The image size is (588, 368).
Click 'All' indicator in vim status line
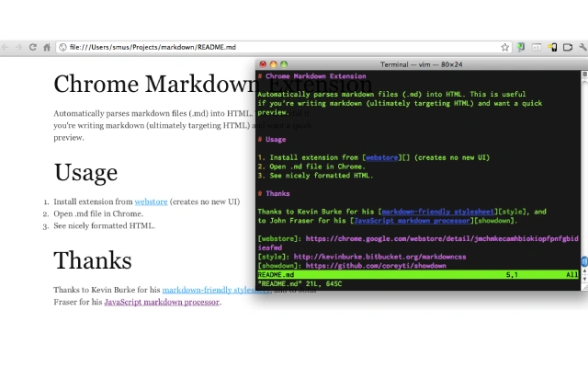pos(571,274)
